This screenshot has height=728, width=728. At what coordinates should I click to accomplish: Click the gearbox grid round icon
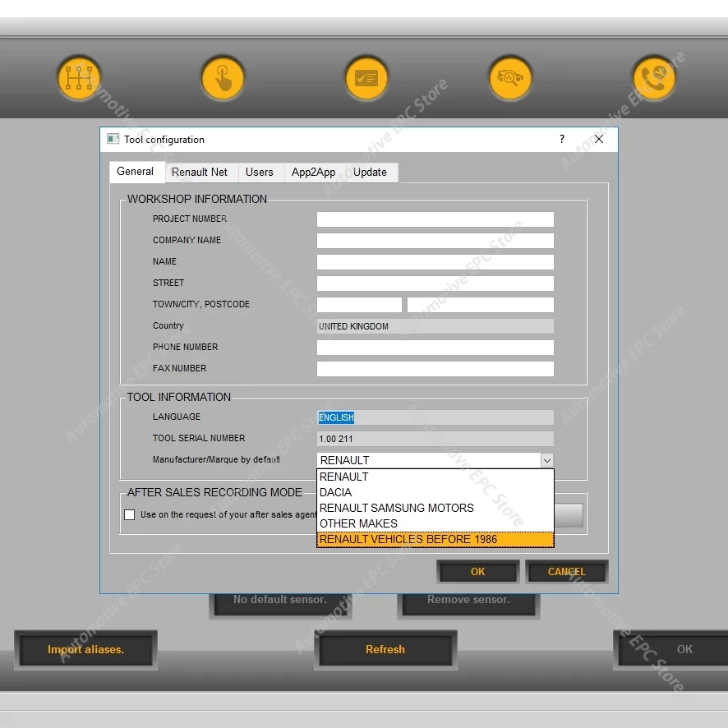pyautogui.click(x=79, y=78)
